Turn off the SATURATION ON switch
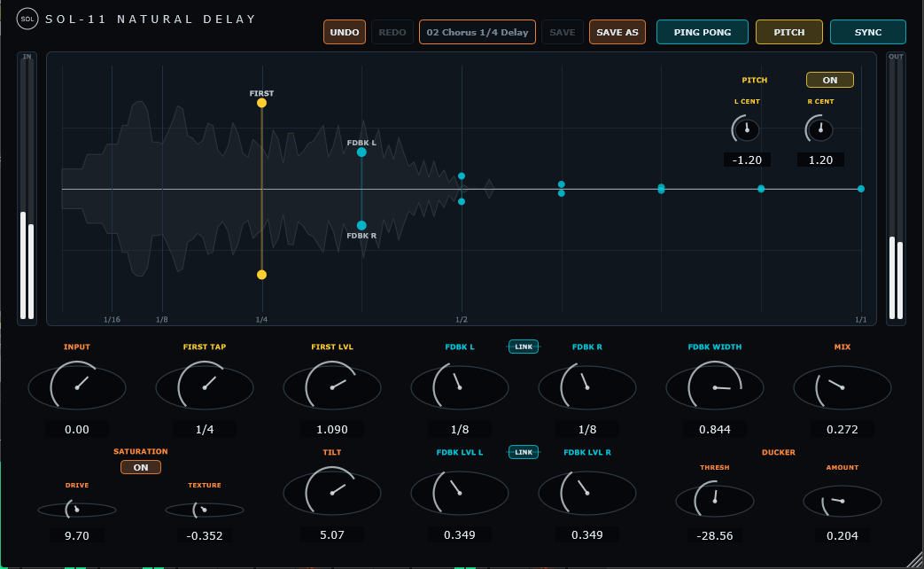The image size is (924, 569). (x=141, y=467)
